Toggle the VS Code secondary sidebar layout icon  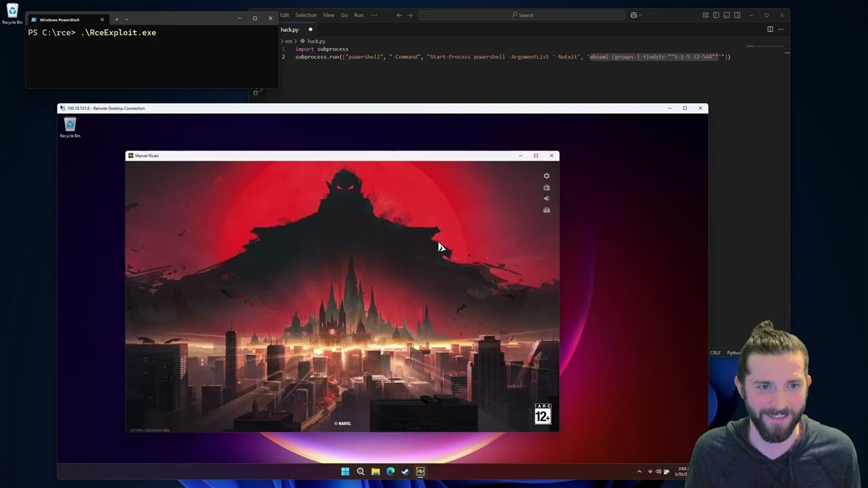coord(737,15)
